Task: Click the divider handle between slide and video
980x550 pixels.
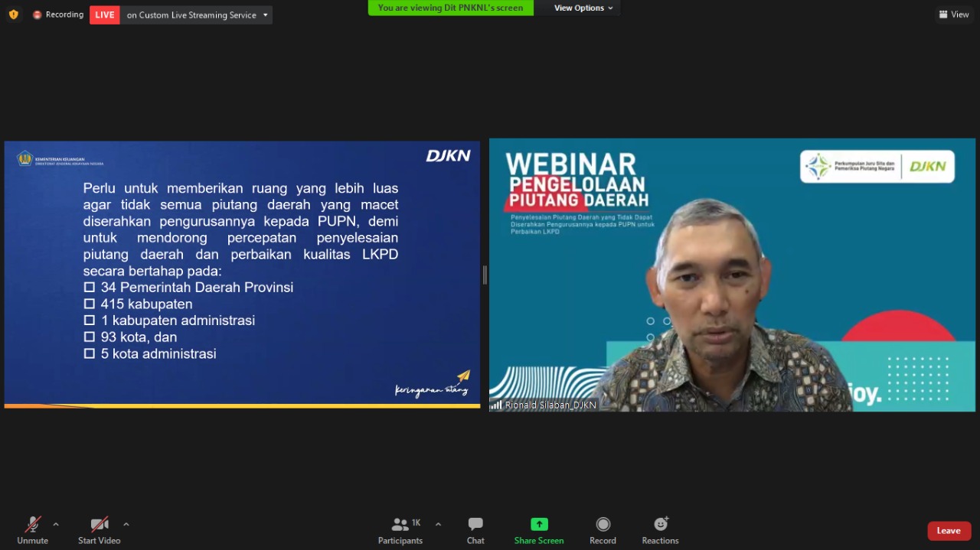Action: pyautogui.click(x=485, y=275)
